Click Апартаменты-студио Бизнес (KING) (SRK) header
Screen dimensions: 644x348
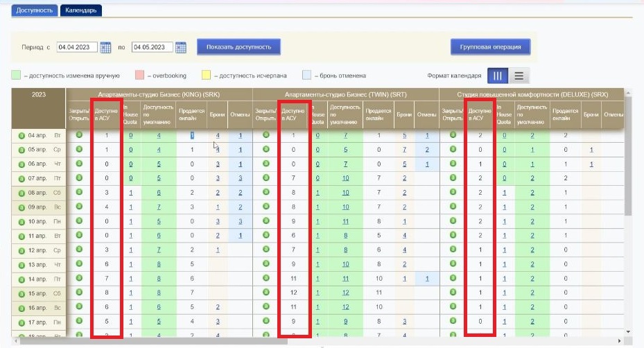[x=159, y=94]
